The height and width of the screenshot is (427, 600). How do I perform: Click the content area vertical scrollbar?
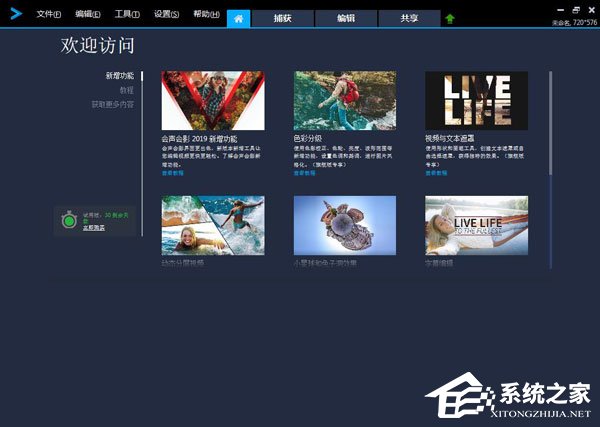(x=551, y=123)
